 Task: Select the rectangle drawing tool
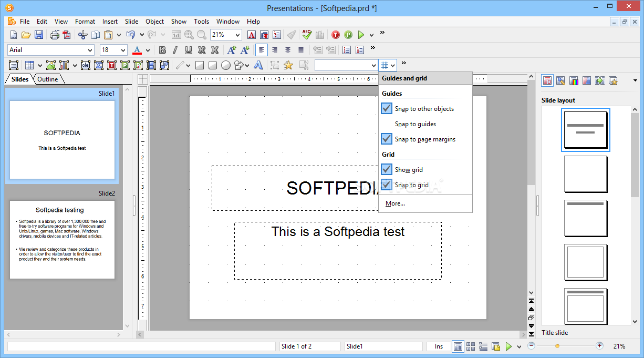[200, 65]
